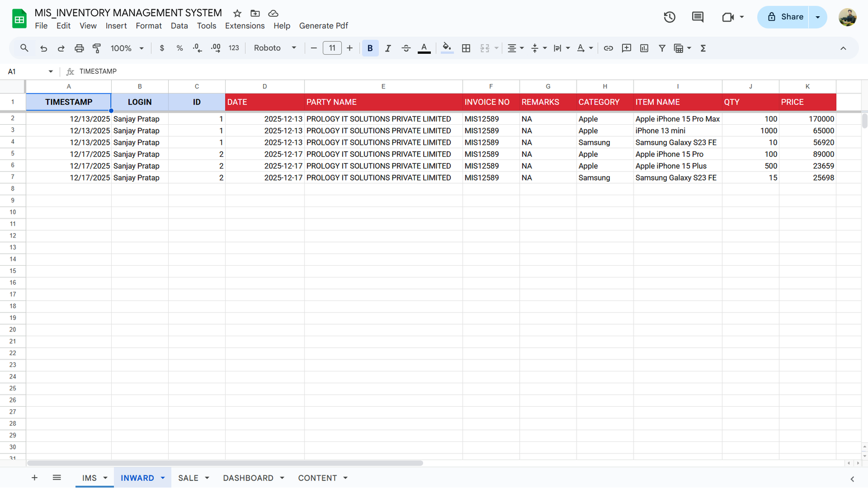Image resolution: width=868 pixels, height=488 pixels.
Task: Click the Share button
Action: click(784, 17)
